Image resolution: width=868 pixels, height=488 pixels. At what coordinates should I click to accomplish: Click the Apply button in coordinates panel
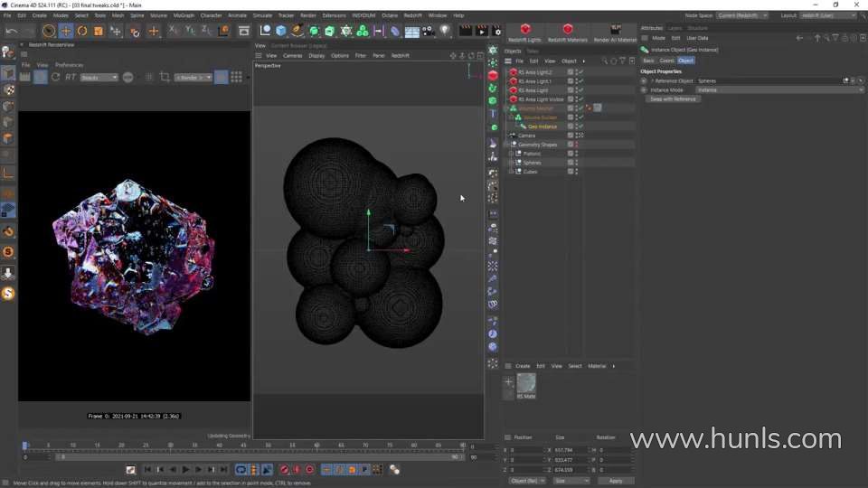click(616, 481)
